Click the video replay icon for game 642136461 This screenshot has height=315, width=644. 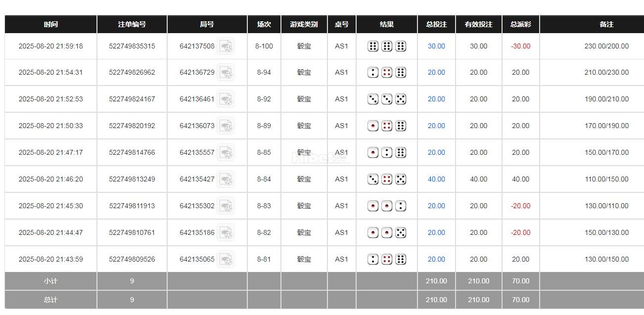(x=226, y=99)
